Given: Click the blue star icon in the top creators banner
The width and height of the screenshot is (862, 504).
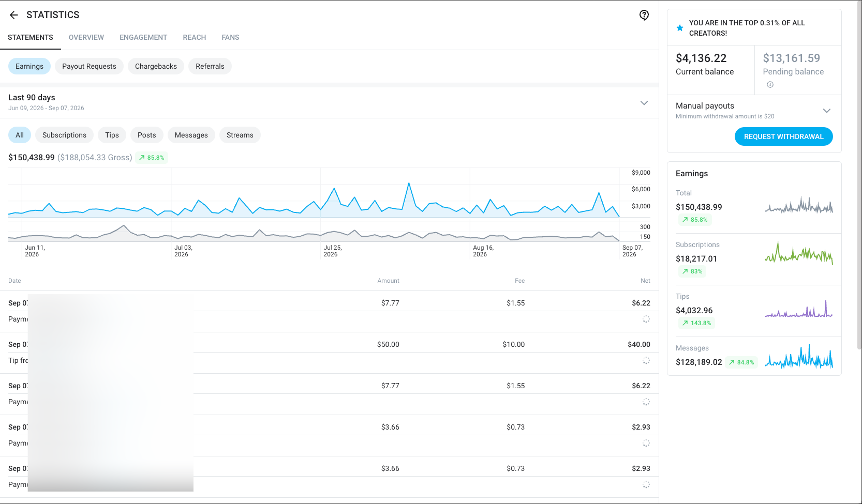Looking at the screenshot, I should click(x=680, y=28).
